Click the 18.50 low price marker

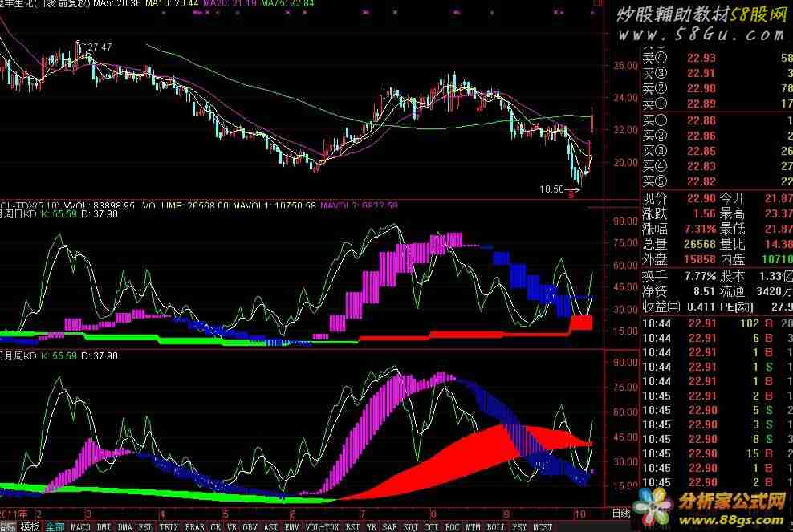point(551,189)
